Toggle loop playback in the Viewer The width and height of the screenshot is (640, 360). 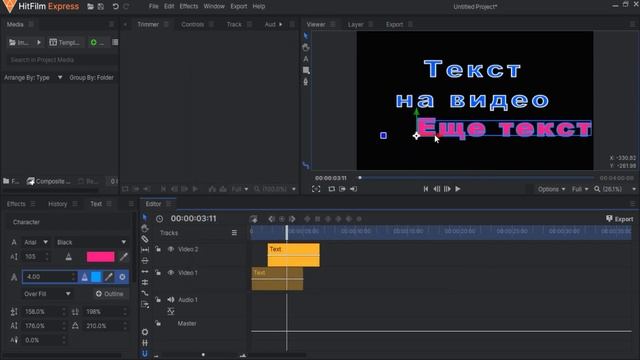tap(331, 189)
